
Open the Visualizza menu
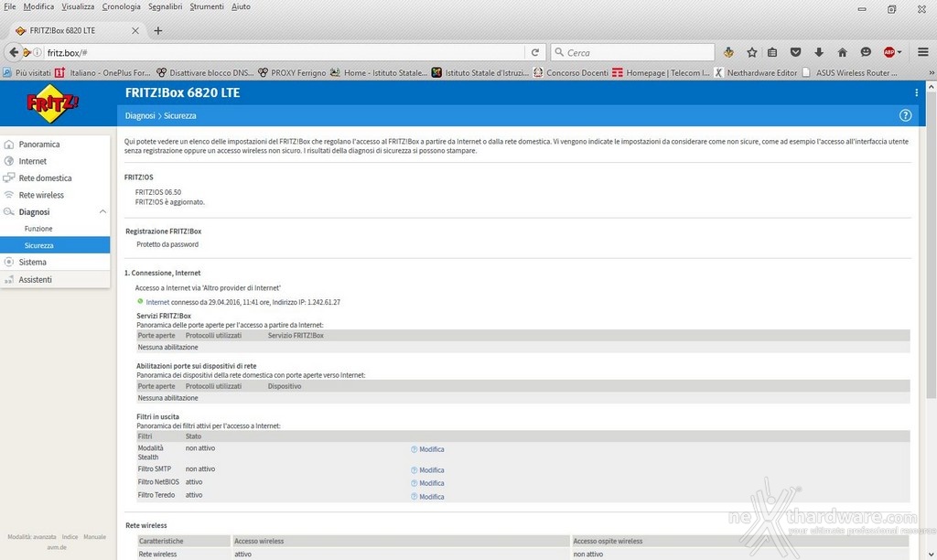pos(78,6)
